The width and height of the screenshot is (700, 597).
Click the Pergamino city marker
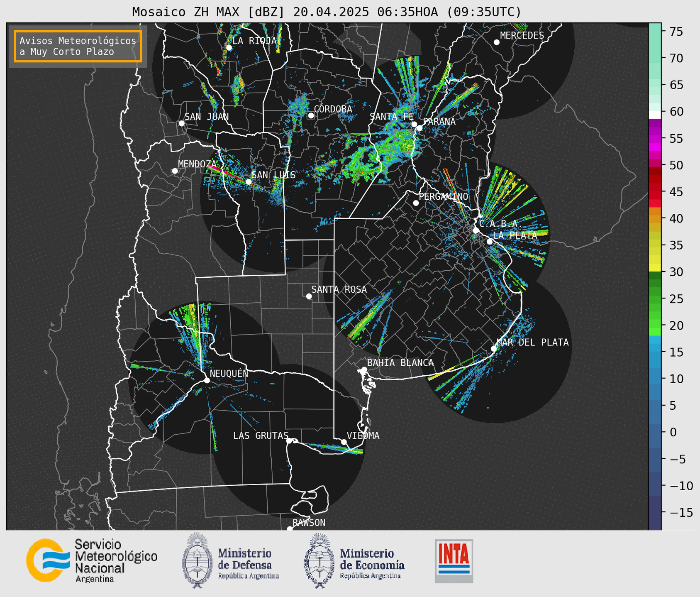coord(416,203)
